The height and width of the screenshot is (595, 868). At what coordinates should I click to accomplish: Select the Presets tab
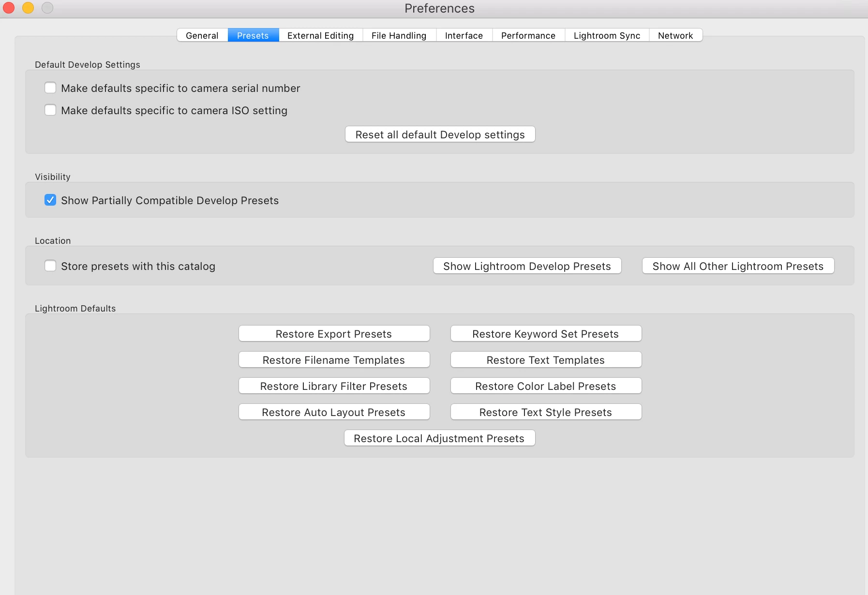pos(253,35)
